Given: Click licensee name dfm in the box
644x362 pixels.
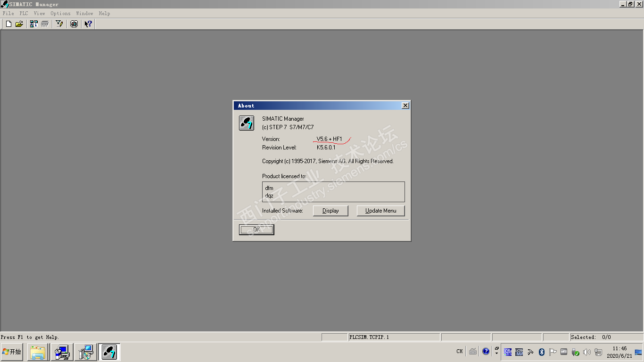Looking at the screenshot, I should coord(269,188).
